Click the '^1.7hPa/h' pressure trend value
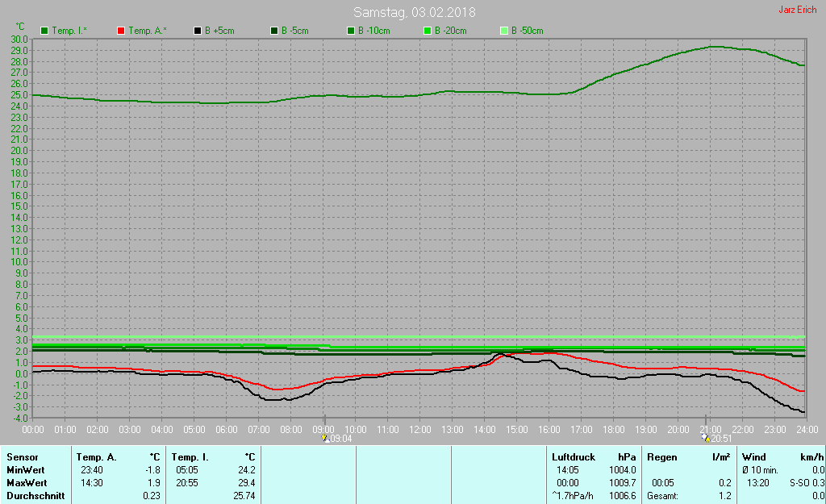Image resolution: width=826 pixels, height=504 pixels. coord(572,496)
